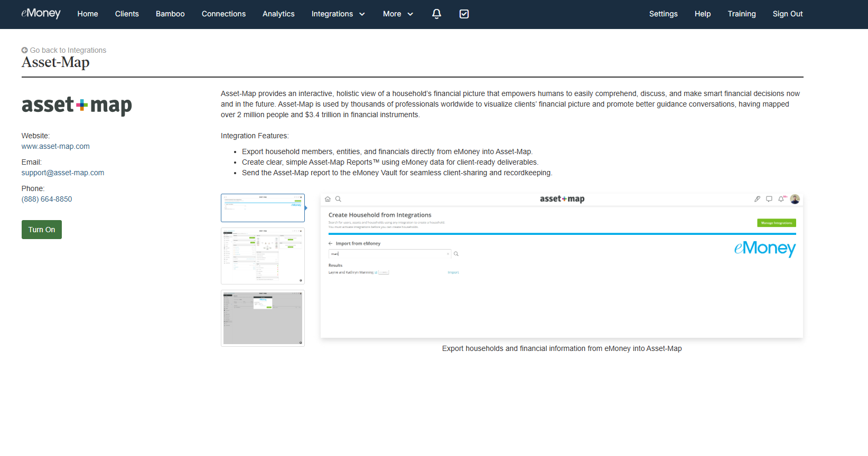The height and width of the screenshot is (456, 868).
Task: Select the third grayed screenshot thumbnail
Action: click(x=263, y=318)
